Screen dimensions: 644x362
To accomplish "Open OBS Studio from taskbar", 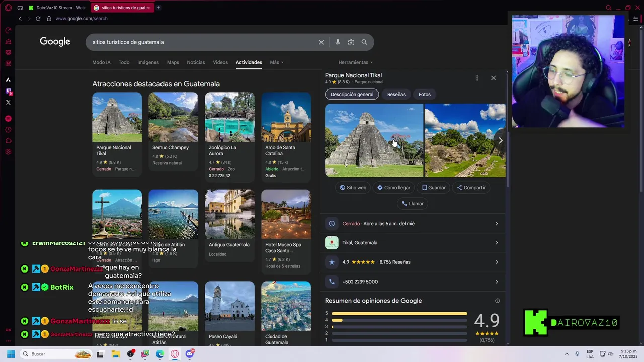I will (x=130, y=354).
